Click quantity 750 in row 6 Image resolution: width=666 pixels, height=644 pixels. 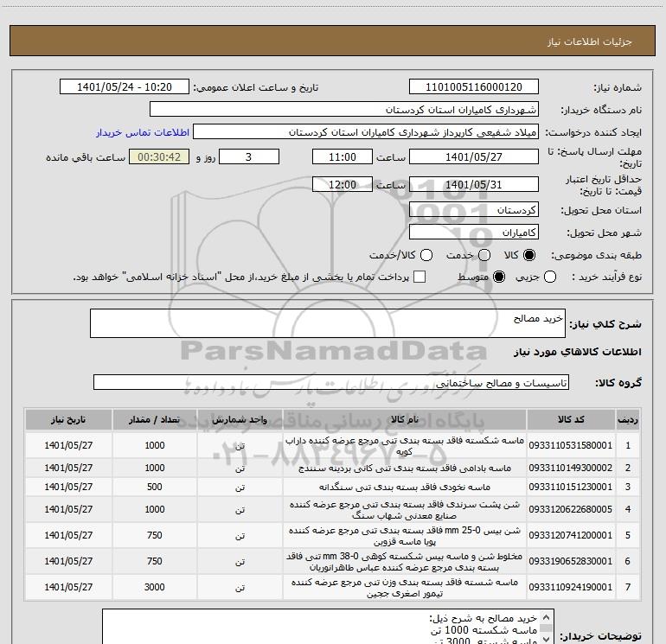[x=155, y=561]
